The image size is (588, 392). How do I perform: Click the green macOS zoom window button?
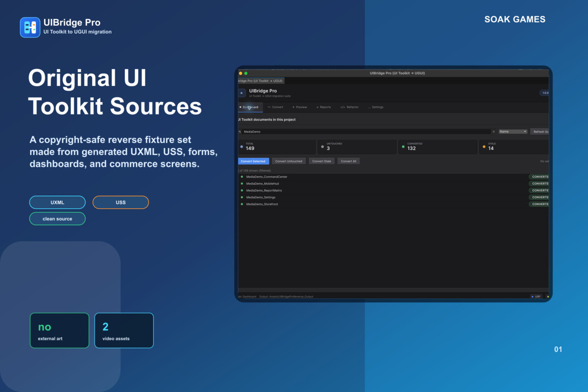click(246, 73)
